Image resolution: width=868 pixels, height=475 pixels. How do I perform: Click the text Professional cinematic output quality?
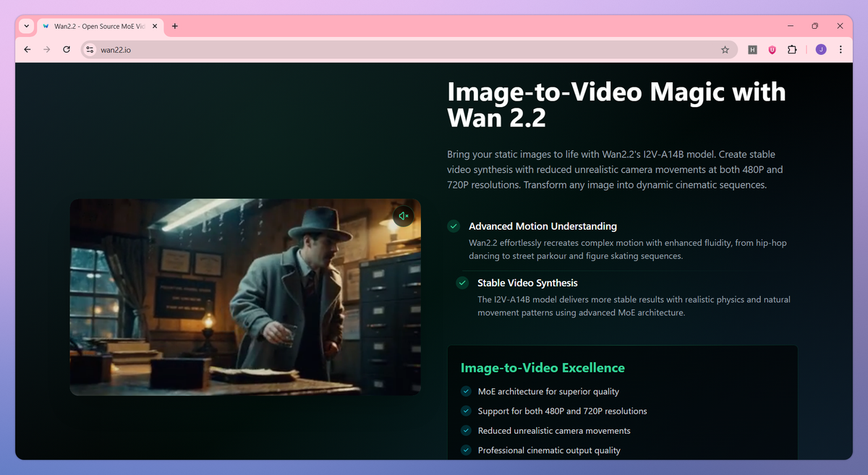[549, 450]
